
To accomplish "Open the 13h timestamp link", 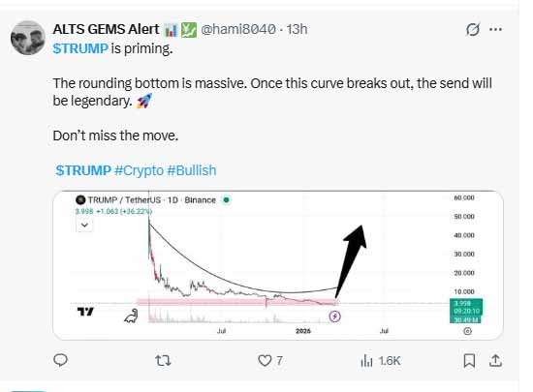I will 297,30.
